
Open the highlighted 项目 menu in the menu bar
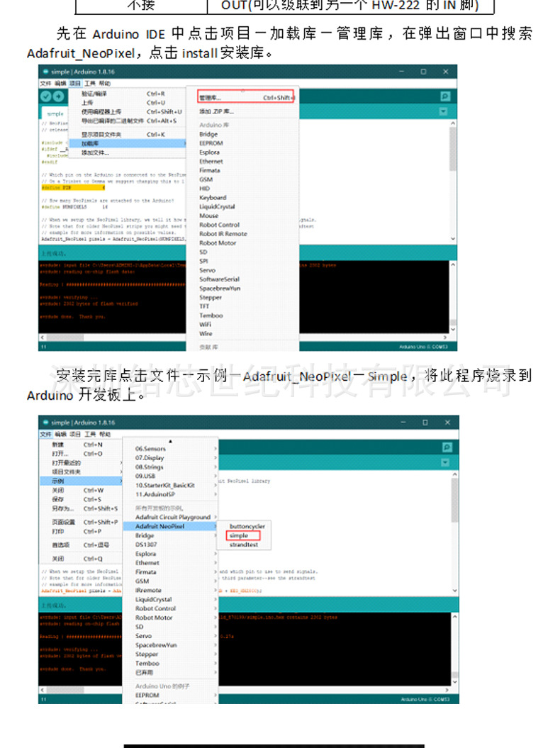75,84
